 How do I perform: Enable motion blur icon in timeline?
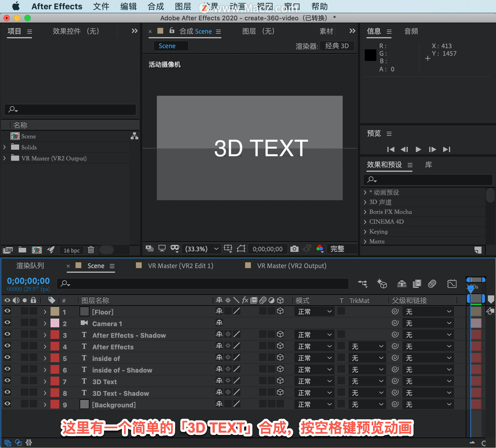click(432, 283)
